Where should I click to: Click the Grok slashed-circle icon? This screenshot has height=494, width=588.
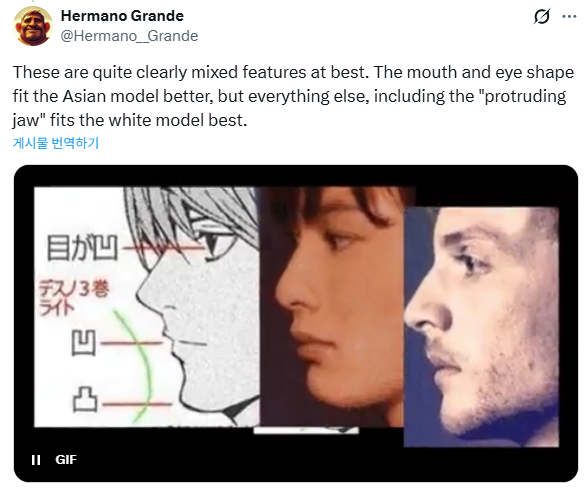pos(542,17)
